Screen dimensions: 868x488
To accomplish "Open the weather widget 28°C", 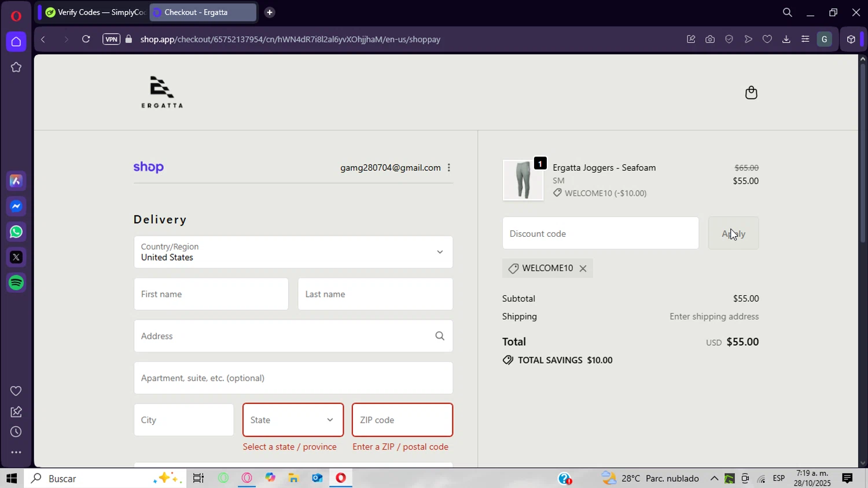I will click(x=650, y=479).
